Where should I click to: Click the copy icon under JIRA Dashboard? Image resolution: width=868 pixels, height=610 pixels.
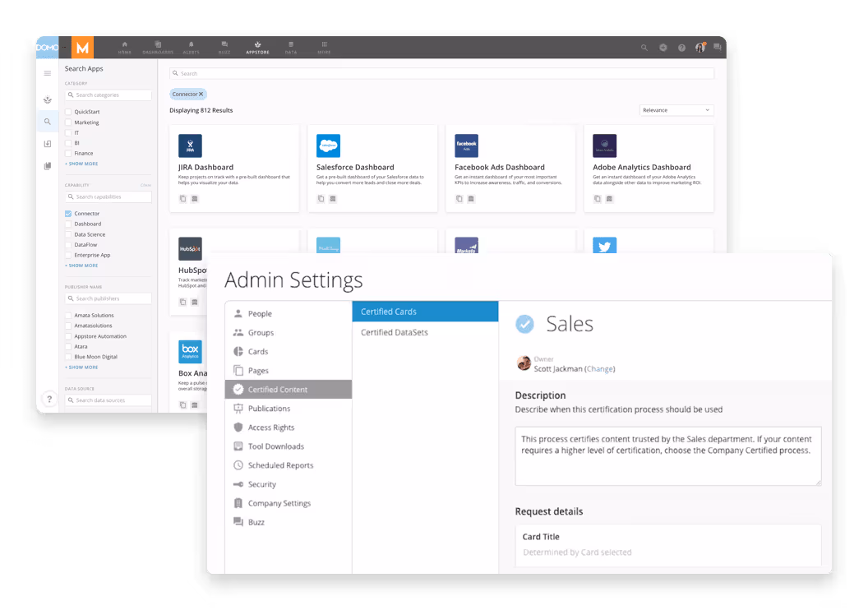[x=182, y=199]
